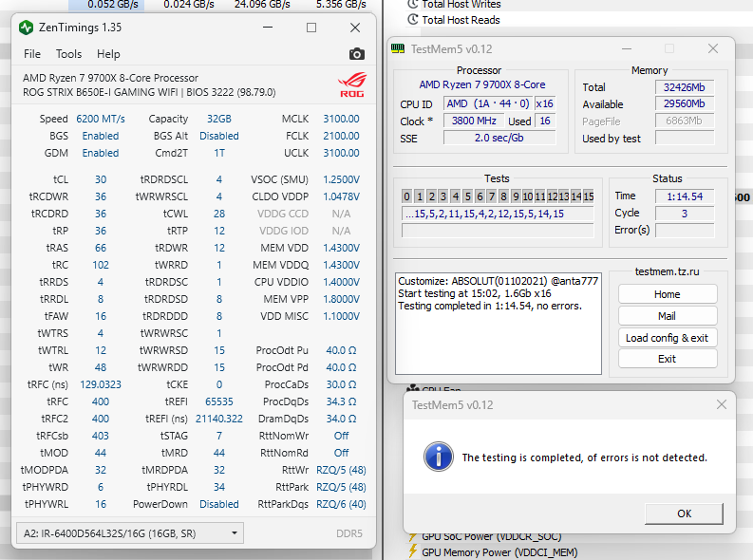This screenshot has height=560, width=753.
Task: Click the blue info icon in dialog
Action: 438,457
